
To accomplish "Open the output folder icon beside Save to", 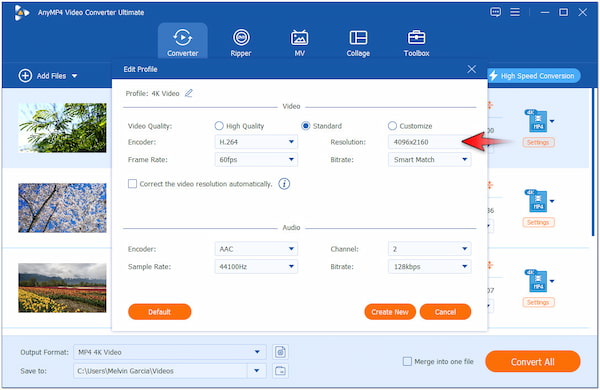I will [280, 370].
